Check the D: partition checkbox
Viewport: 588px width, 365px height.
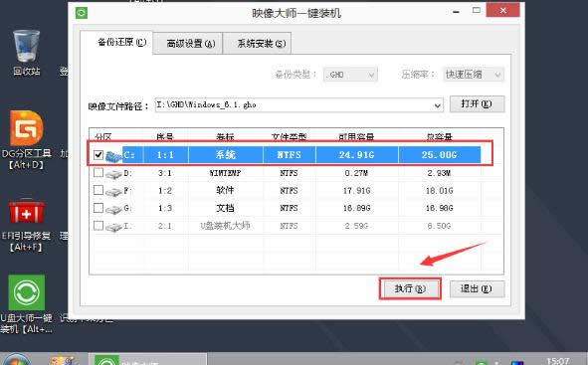pyautogui.click(x=98, y=173)
